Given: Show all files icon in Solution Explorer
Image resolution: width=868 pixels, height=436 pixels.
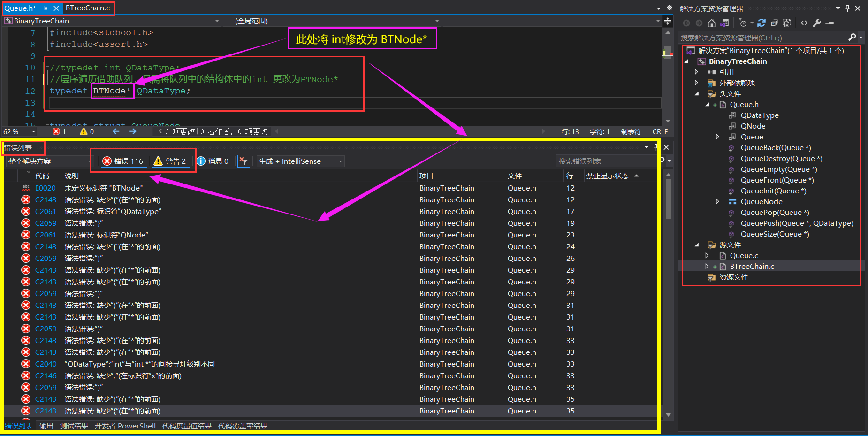Looking at the screenshot, I should 787,23.
